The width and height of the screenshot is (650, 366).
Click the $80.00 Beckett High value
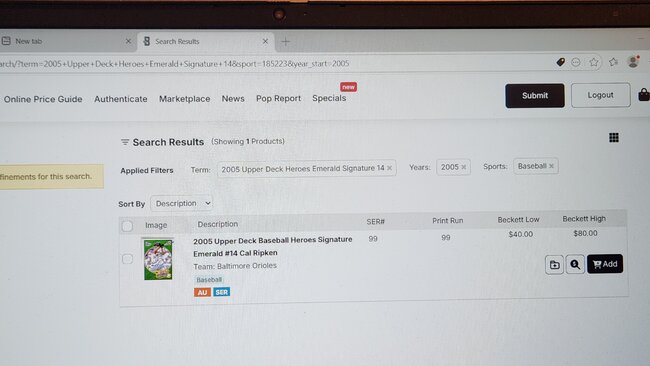(x=585, y=233)
